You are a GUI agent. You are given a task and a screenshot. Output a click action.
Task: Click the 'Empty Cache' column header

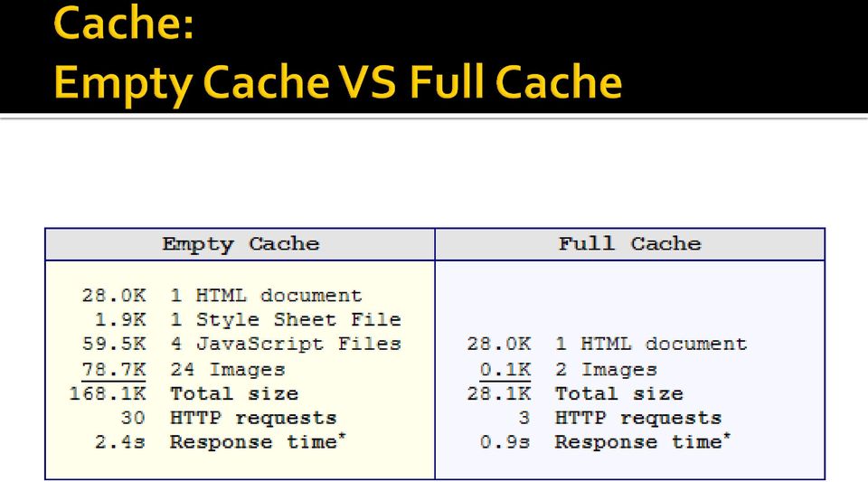click(x=241, y=244)
